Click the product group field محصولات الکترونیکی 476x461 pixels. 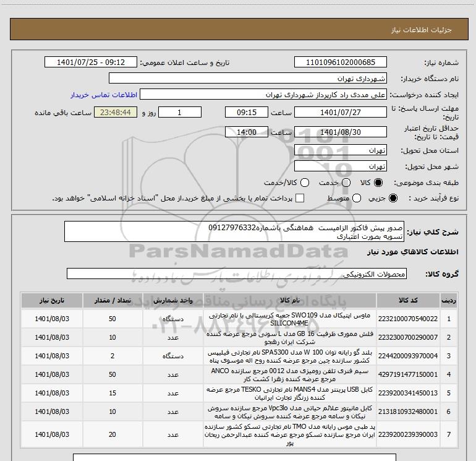pyautogui.click(x=237, y=274)
